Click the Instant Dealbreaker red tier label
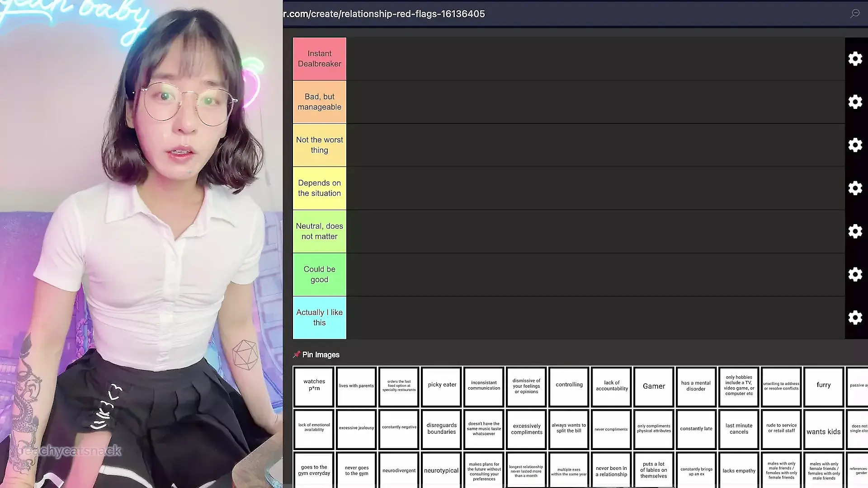 pyautogui.click(x=319, y=59)
